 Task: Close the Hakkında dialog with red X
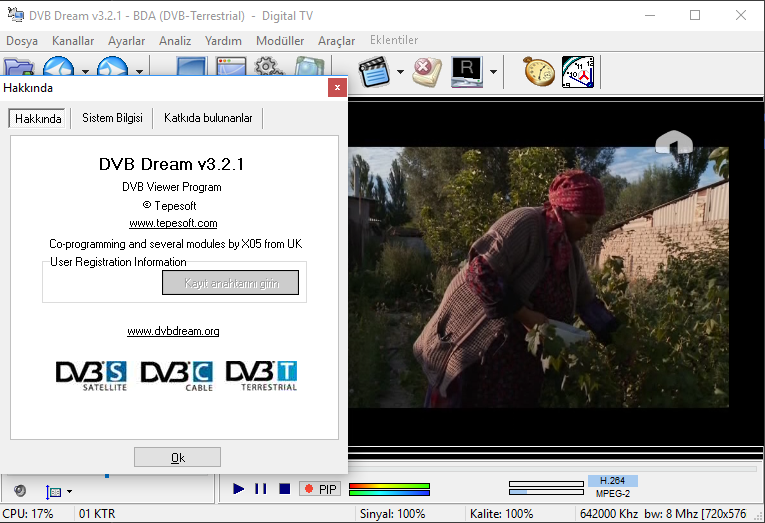pyautogui.click(x=337, y=88)
